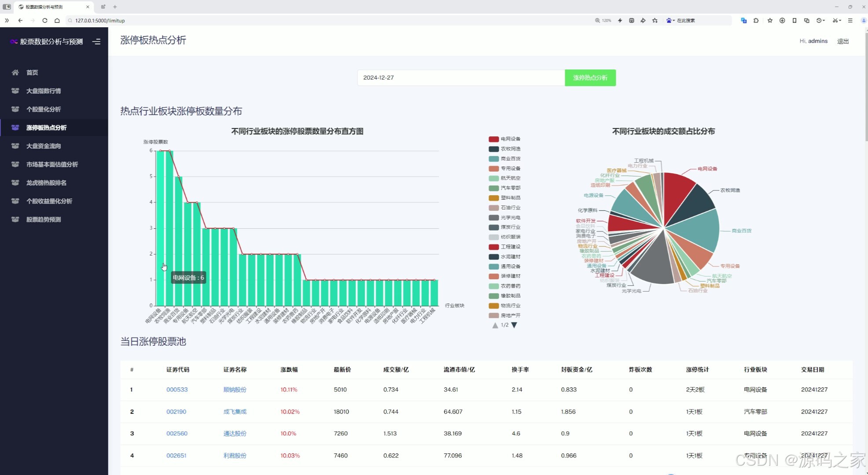Screen dimensions: 868x475
Task: Reload the page using the browser refresh icon
Action: (45, 21)
